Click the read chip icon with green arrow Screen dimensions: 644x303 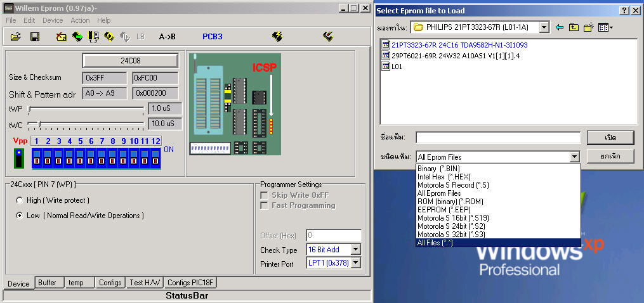tap(77, 37)
